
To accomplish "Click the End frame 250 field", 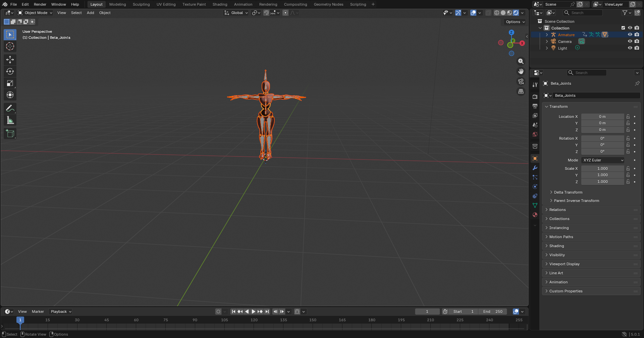I will 492,312.
